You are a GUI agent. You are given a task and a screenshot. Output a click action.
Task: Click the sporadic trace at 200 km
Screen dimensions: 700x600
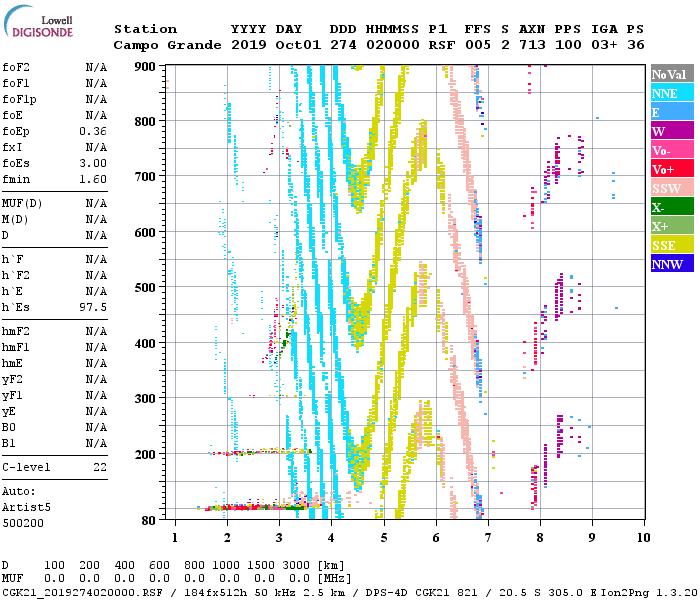(x=260, y=452)
